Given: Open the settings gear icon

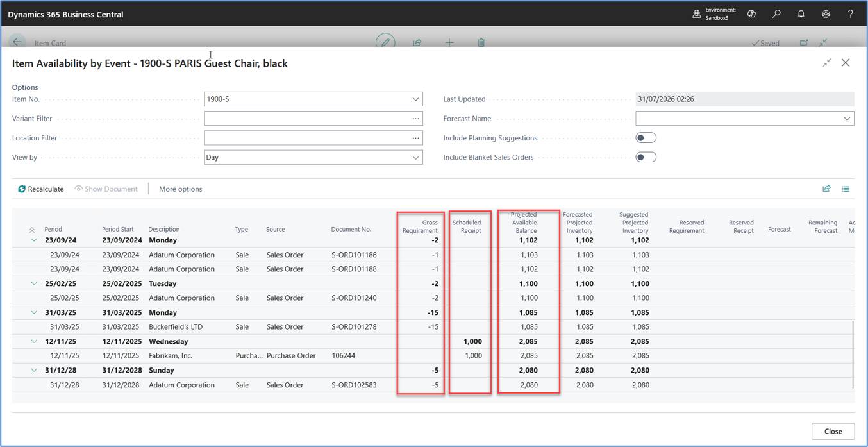Looking at the screenshot, I should click(x=826, y=13).
